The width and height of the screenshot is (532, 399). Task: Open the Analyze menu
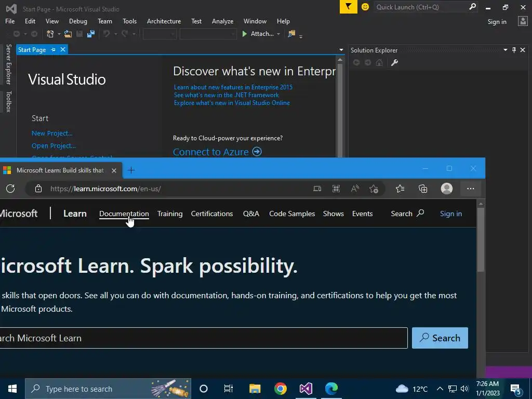pyautogui.click(x=222, y=21)
